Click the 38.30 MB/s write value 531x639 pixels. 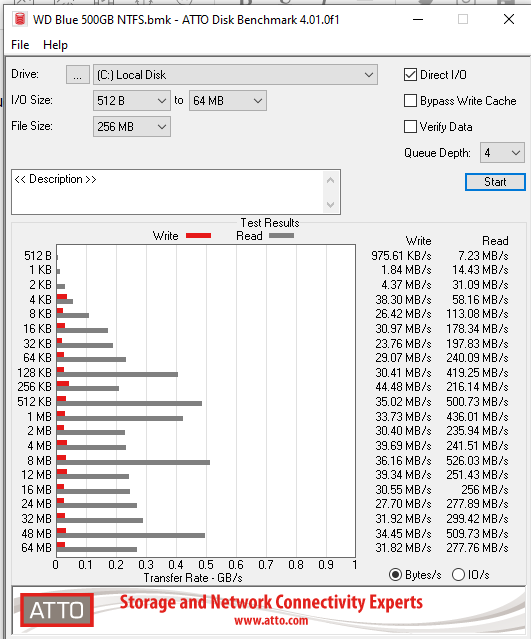403,300
